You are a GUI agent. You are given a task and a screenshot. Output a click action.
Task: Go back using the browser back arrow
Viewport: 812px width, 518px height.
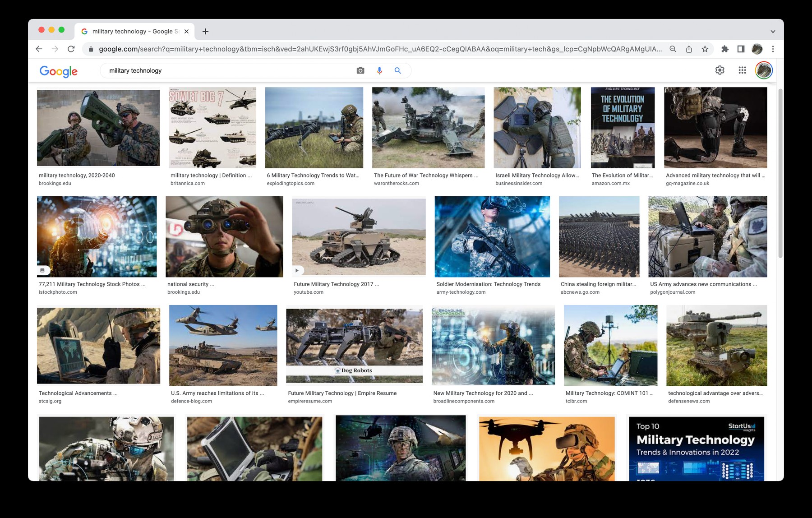39,49
